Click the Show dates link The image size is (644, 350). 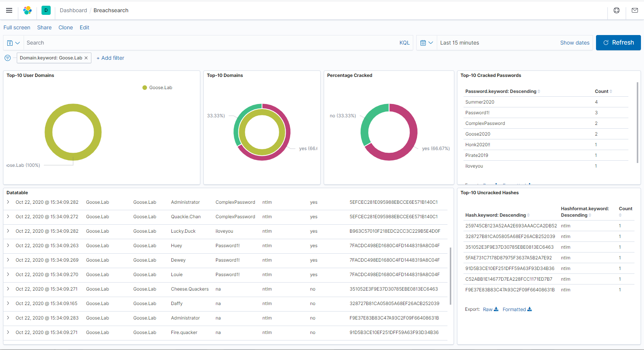pyautogui.click(x=574, y=43)
